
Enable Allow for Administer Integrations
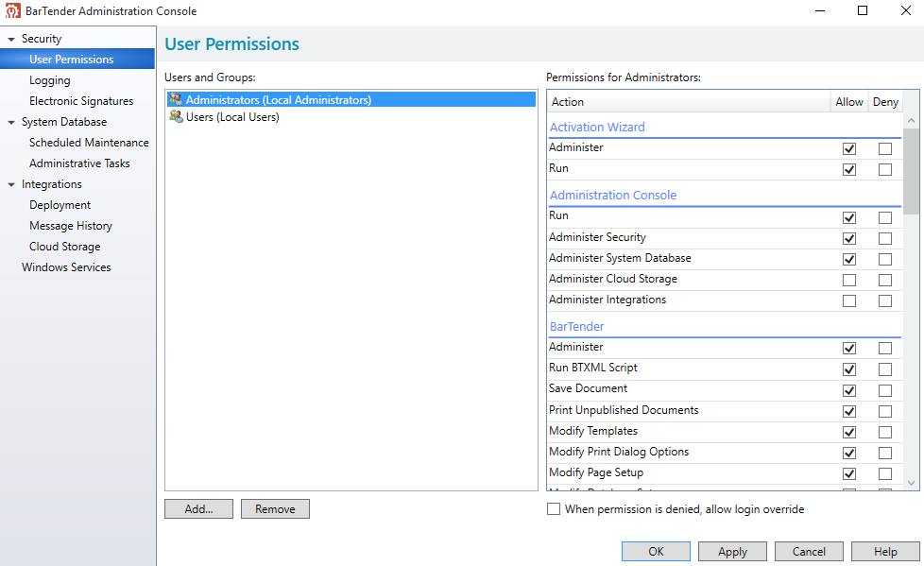849,300
